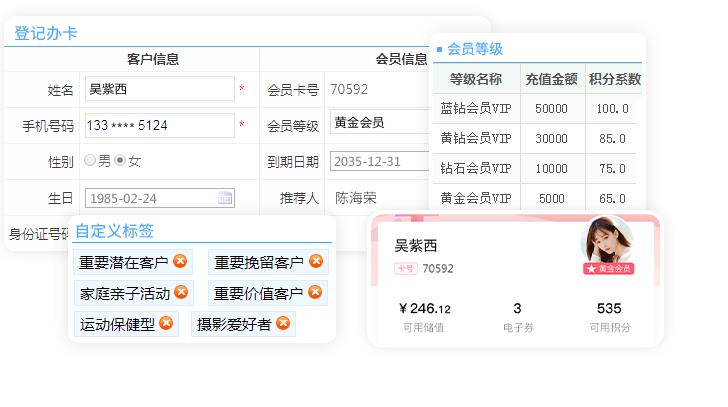
Task: Click the 等级名称 column header
Action: pos(476,79)
